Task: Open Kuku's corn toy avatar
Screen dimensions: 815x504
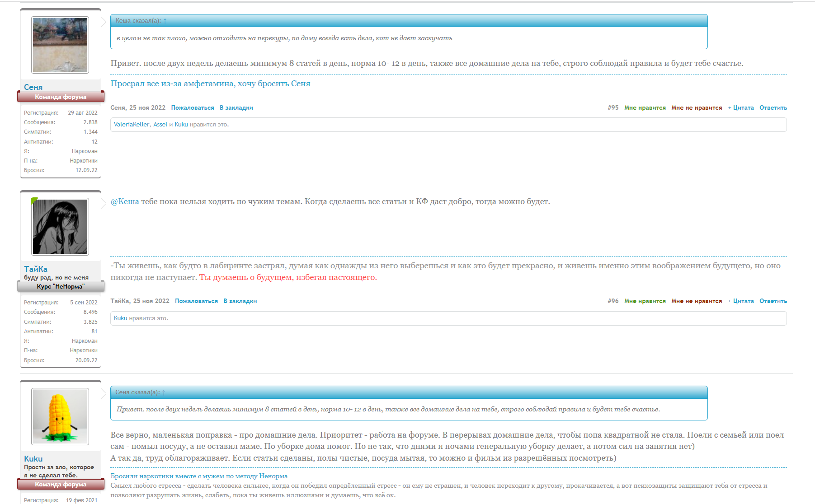Action: (x=60, y=416)
